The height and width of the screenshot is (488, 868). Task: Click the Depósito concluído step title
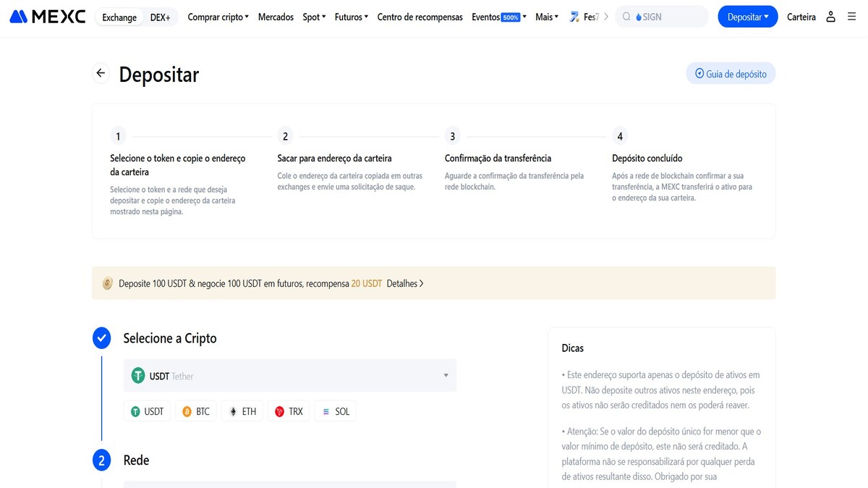click(647, 158)
